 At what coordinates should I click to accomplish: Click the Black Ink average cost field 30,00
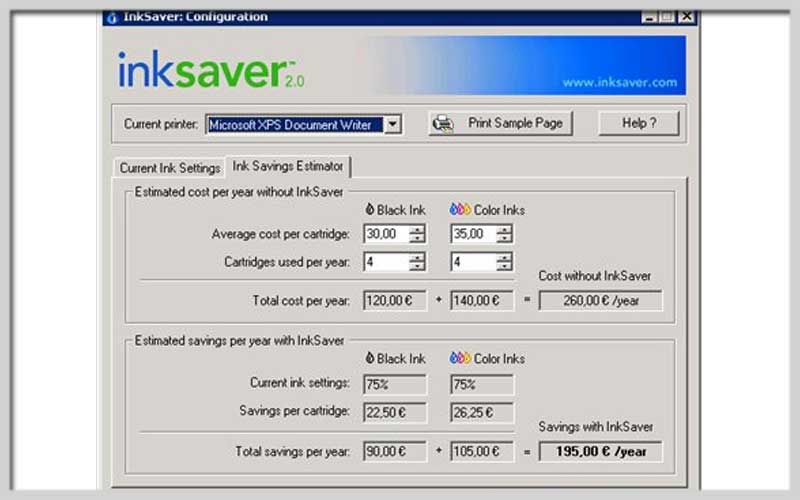click(386, 234)
